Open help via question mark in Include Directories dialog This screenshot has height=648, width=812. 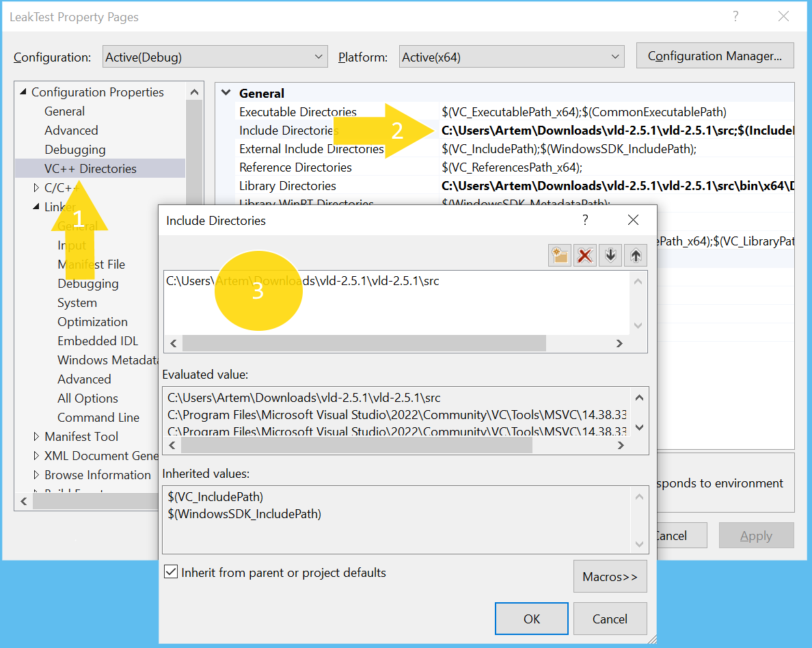click(585, 219)
